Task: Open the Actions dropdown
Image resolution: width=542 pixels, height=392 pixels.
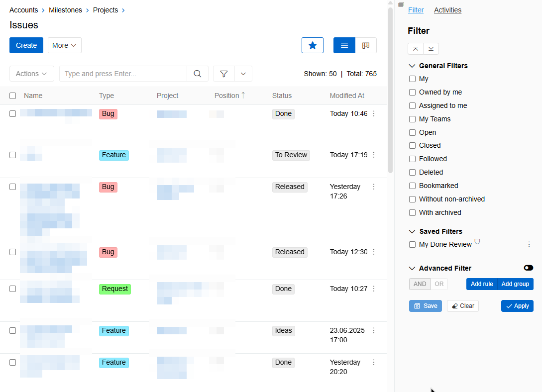Action: click(31, 74)
